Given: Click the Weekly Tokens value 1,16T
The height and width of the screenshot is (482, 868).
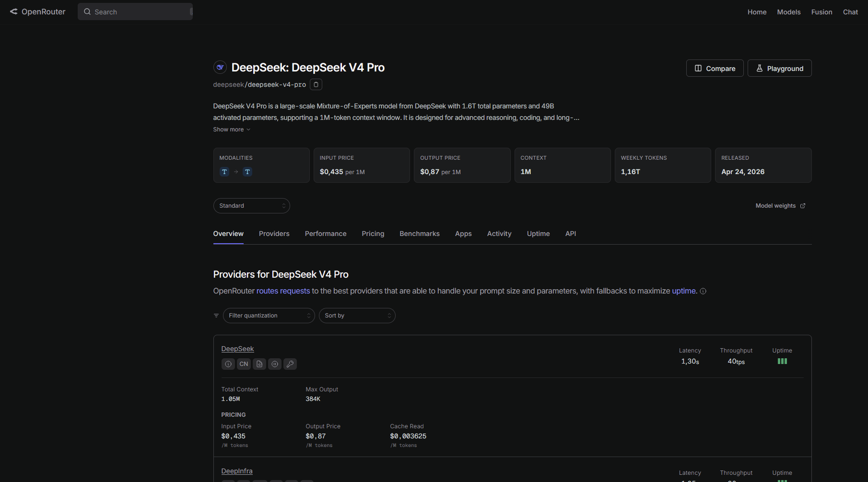Looking at the screenshot, I should pos(631,172).
